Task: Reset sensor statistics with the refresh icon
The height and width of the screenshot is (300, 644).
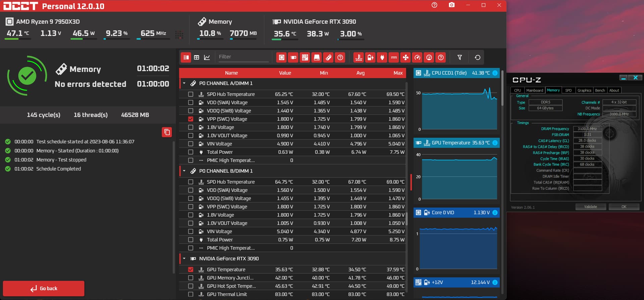Action: [x=477, y=57]
